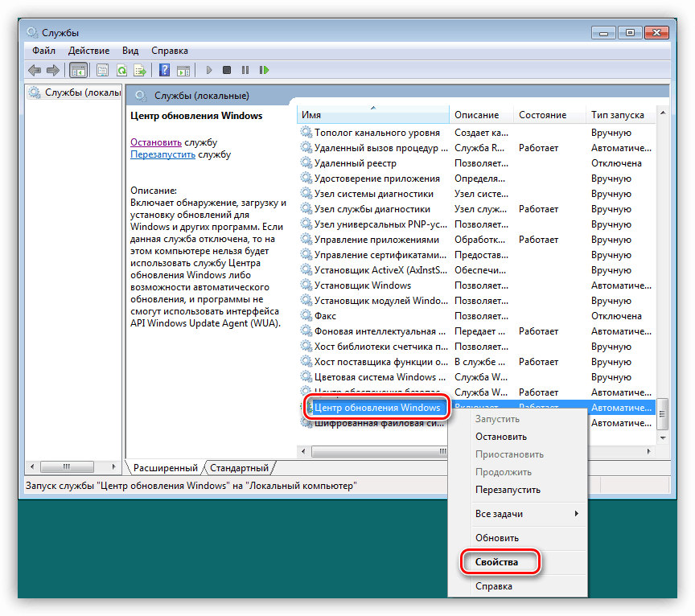Click the Properties sheet toolbar icon
The width and height of the screenshot is (695, 616).
[x=102, y=70]
